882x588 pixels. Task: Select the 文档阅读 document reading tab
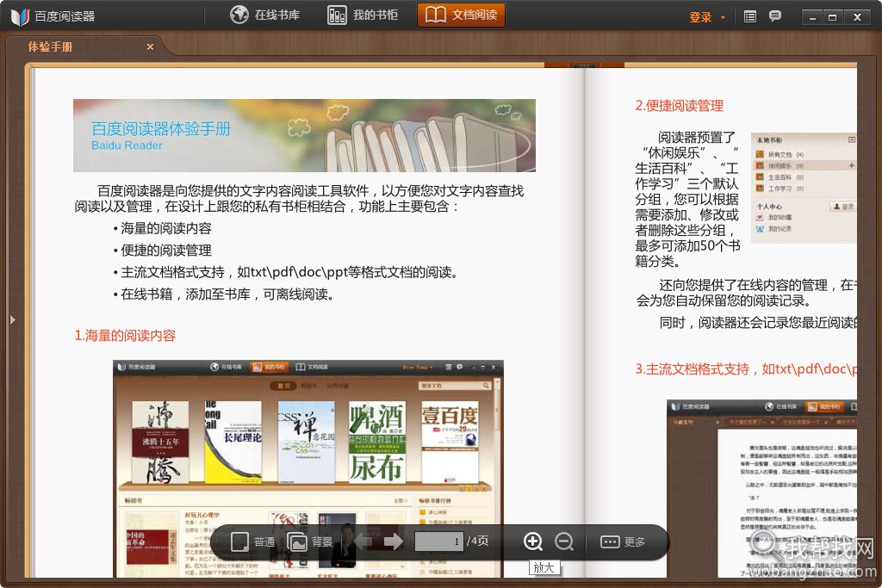click(461, 15)
